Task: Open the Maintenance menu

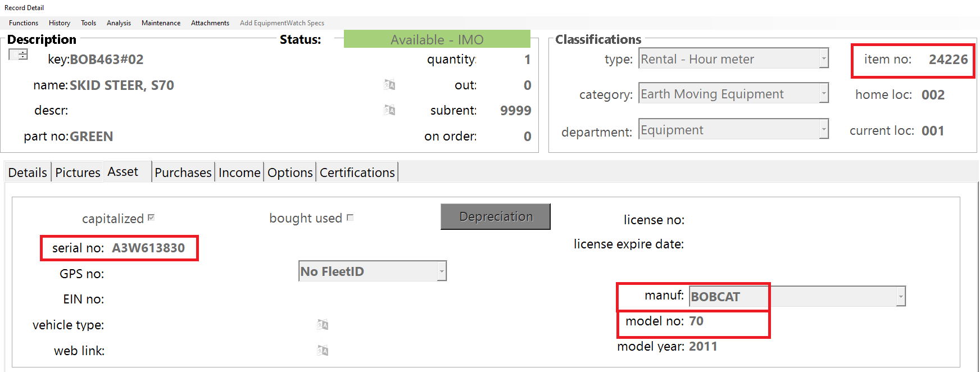Action: [x=161, y=23]
